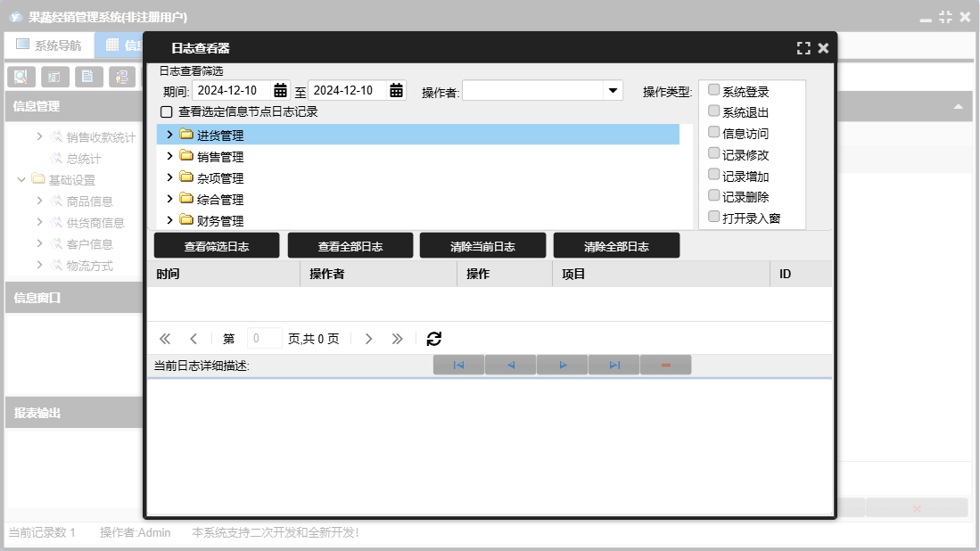Image resolution: width=980 pixels, height=551 pixels.
Task: Open the end date calendar picker
Action: point(396,90)
